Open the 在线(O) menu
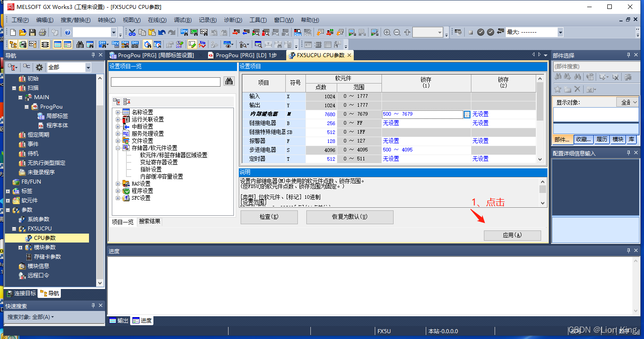This screenshot has width=644, height=339. (x=157, y=20)
